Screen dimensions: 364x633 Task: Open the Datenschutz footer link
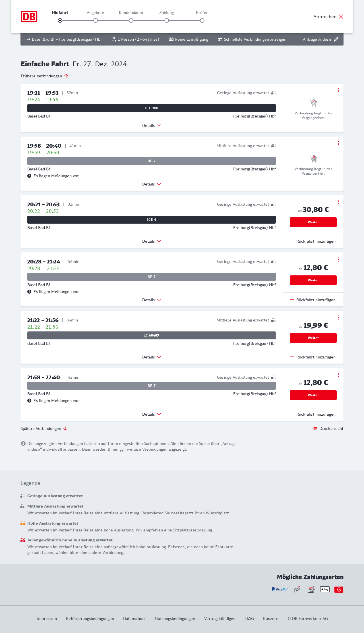pyautogui.click(x=134, y=618)
